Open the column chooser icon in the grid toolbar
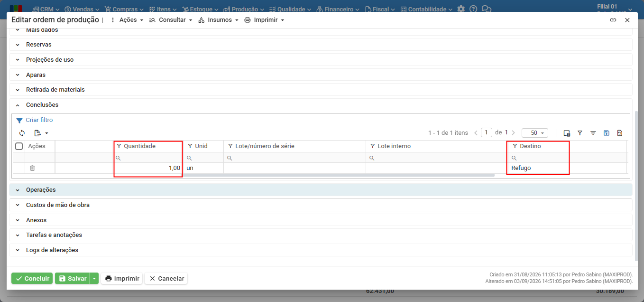The width and height of the screenshot is (644, 302). click(x=566, y=133)
